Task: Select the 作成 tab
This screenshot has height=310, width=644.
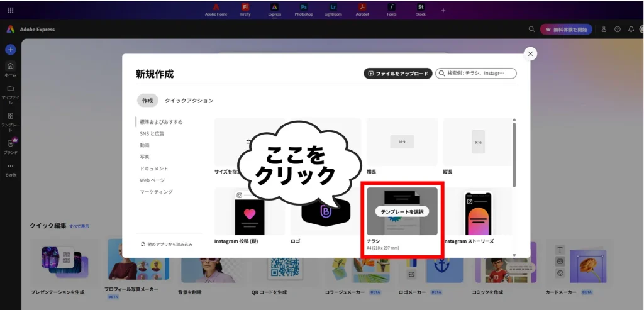Action: click(x=147, y=100)
